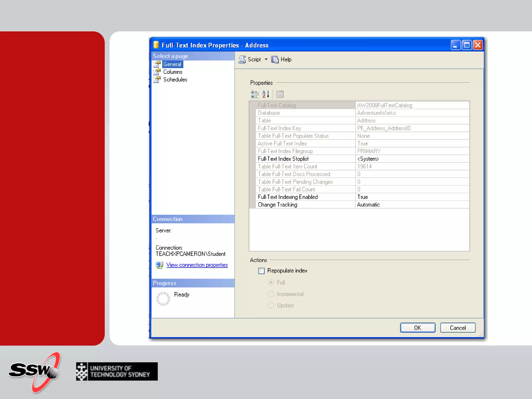Select the Full radio button
The height and width of the screenshot is (399, 532).
[271, 282]
